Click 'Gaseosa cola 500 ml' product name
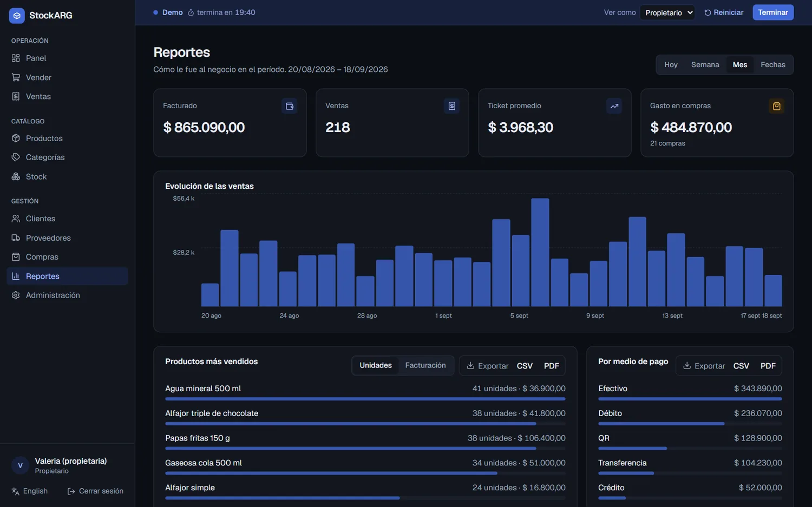The width and height of the screenshot is (812, 507). click(x=204, y=463)
